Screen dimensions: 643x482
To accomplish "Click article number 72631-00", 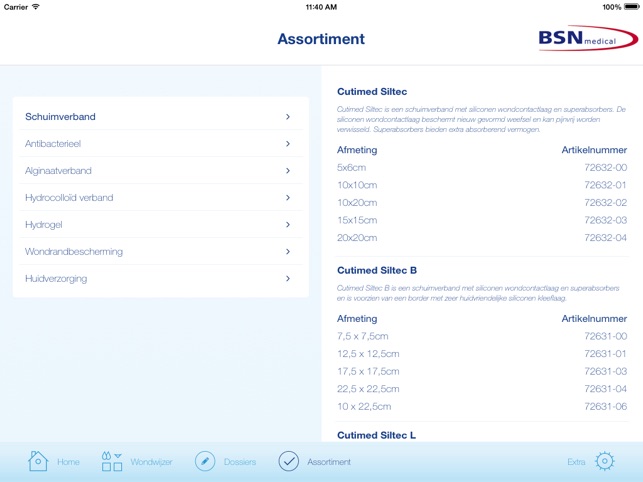I will click(x=606, y=336).
